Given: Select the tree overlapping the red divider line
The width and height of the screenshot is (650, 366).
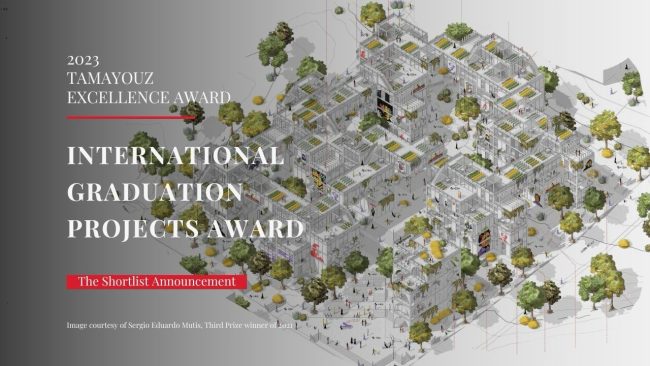Looking at the screenshot, I should click(x=192, y=114).
